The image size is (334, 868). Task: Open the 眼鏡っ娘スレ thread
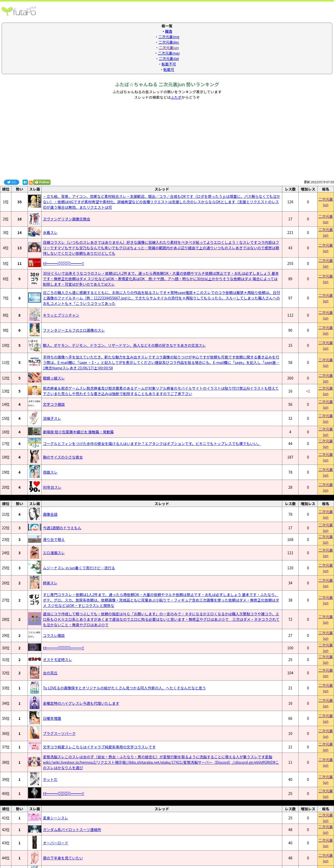(54, 378)
